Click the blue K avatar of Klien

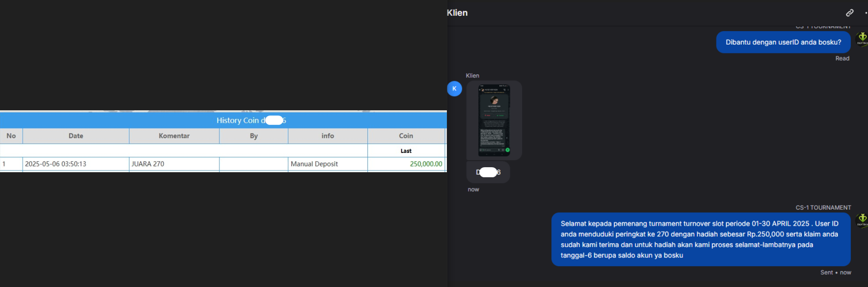455,89
